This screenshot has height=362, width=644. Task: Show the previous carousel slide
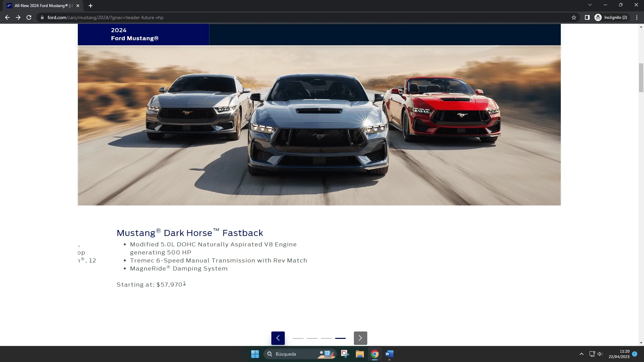click(278, 338)
